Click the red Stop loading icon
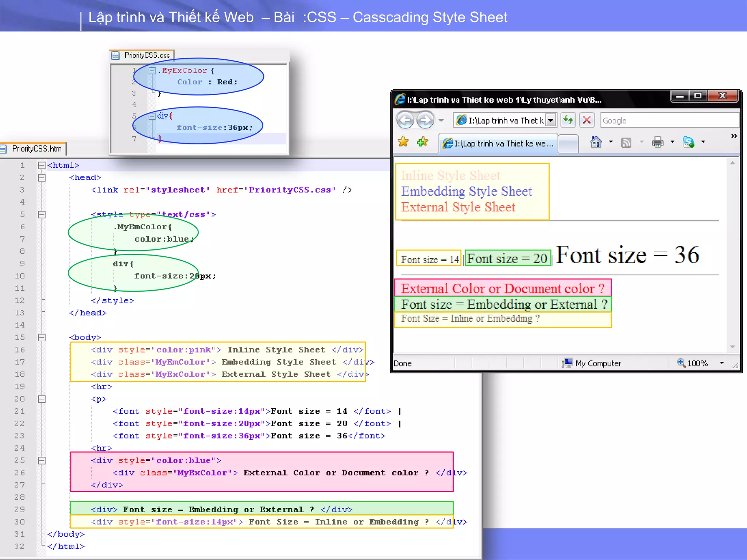This screenshot has width=747, height=560. click(x=587, y=120)
